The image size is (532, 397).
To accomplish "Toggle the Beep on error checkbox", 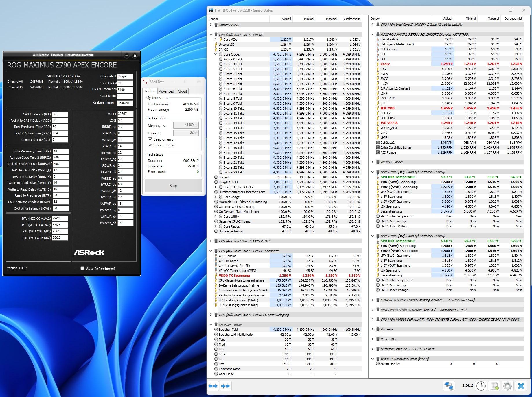I will (x=150, y=139).
